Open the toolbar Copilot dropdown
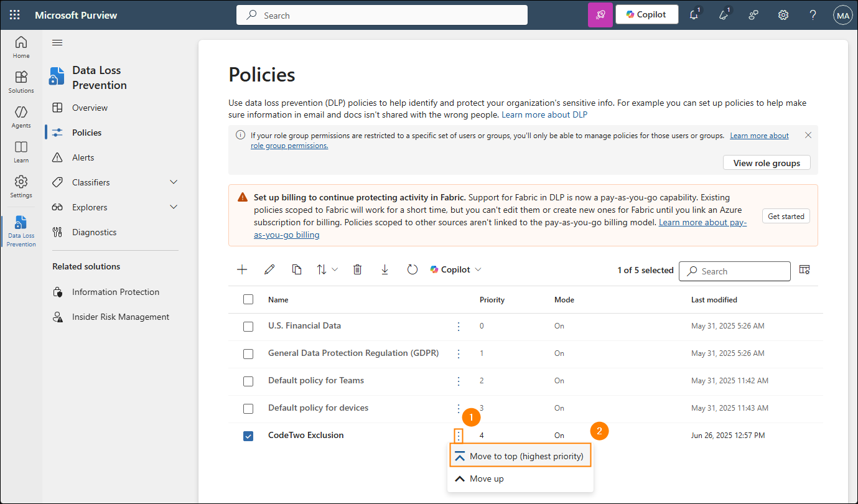Image resolution: width=858 pixels, height=504 pixels. coord(455,269)
